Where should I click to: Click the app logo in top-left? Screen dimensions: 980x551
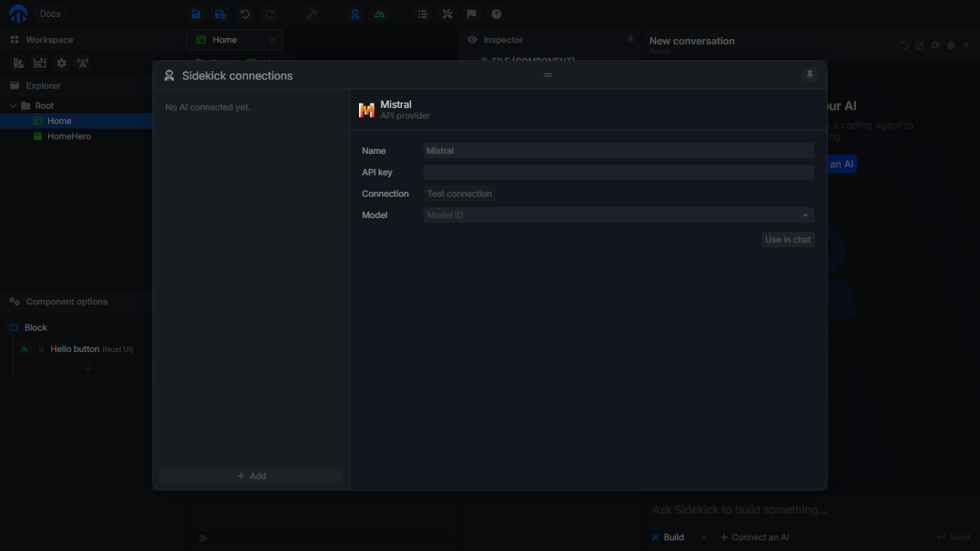pyautogui.click(x=18, y=14)
